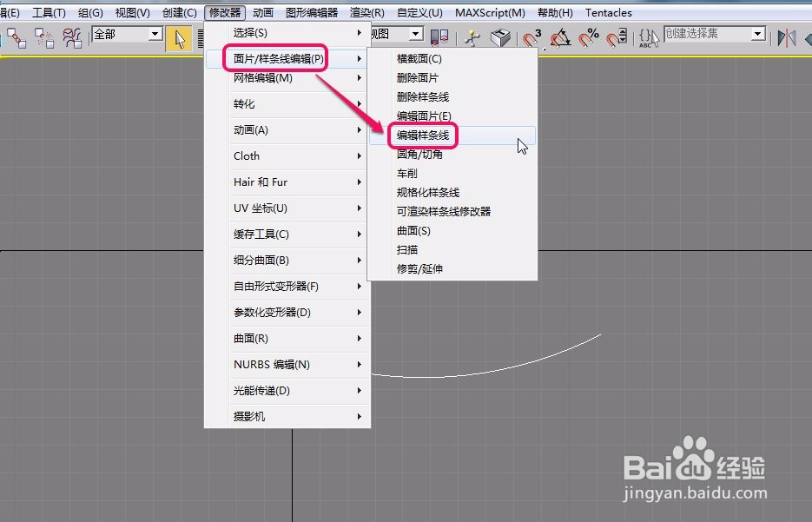This screenshot has width=812, height=522.
Task: Toggle the Angle Snap icon
Action: coord(560,38)
